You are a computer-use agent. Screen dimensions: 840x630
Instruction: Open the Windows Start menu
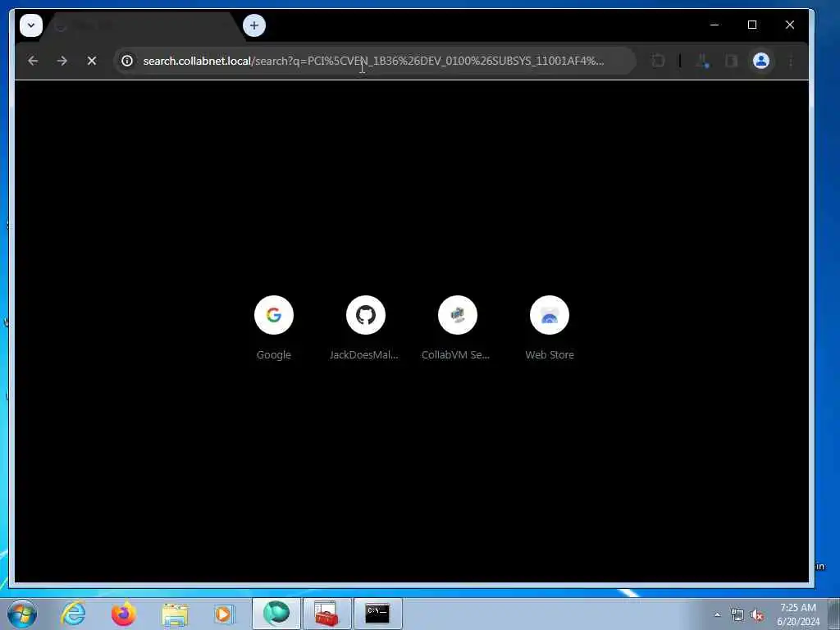(22, 614)
